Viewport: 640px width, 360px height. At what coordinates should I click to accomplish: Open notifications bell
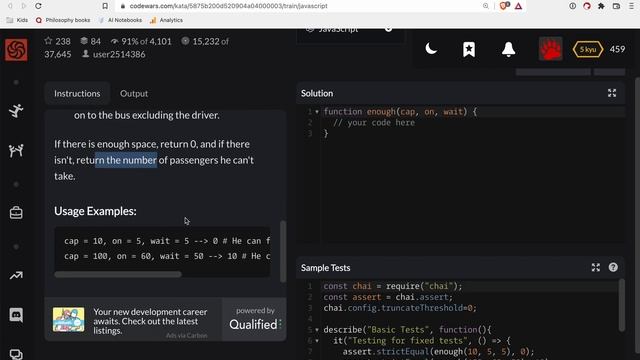coord(509,49)
